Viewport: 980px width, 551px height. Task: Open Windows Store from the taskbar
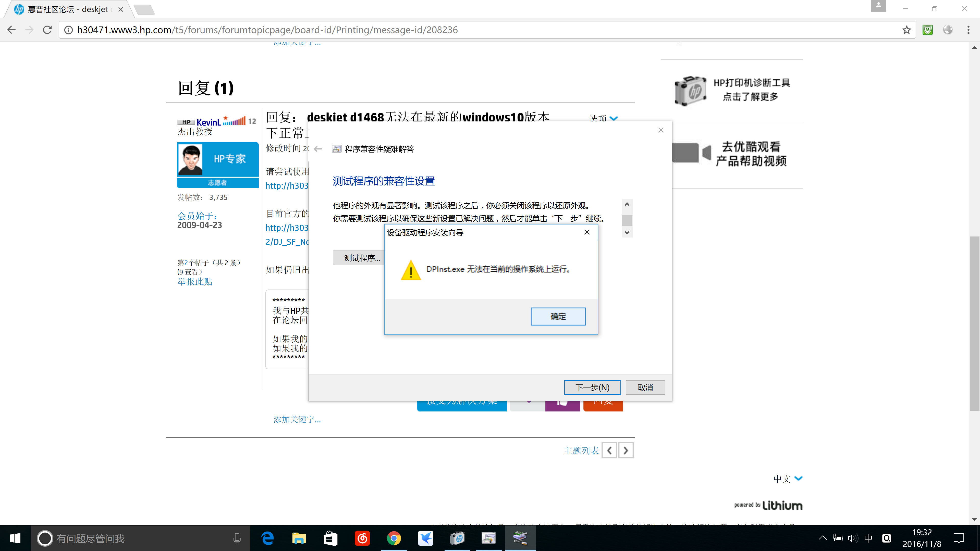pyautogui.click(x=330, y=539)
